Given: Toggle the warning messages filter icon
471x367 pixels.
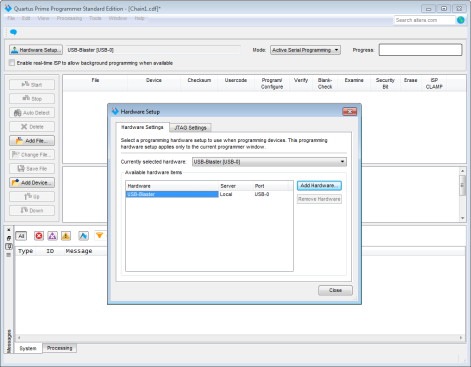Looking at the screenshot, I should coord(66,236).
